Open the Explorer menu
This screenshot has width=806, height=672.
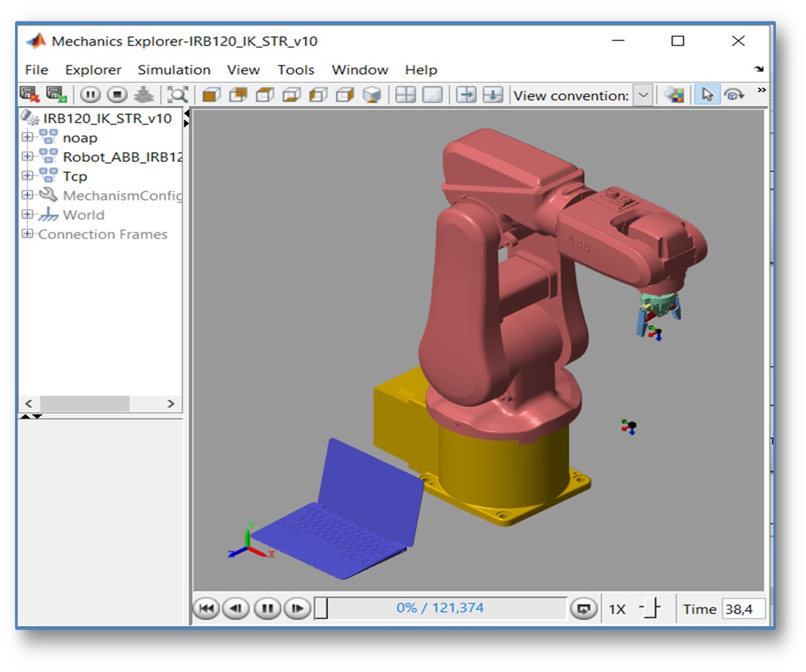click(93, 70)
